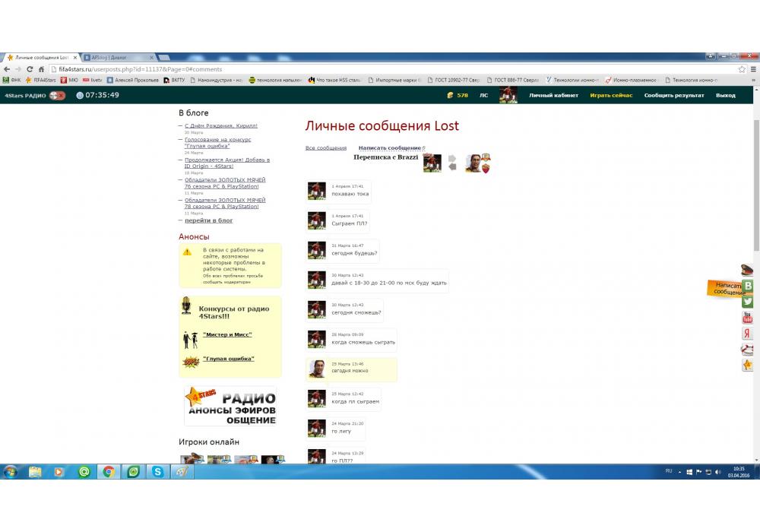Bookmark page with the star icon
This screenshot has height=532, width=760.
coord(742,69)
